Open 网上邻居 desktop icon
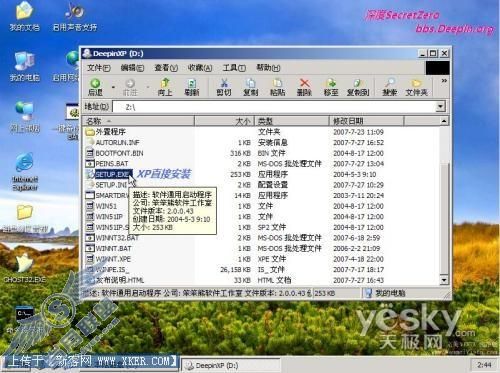 coord(24,117)
